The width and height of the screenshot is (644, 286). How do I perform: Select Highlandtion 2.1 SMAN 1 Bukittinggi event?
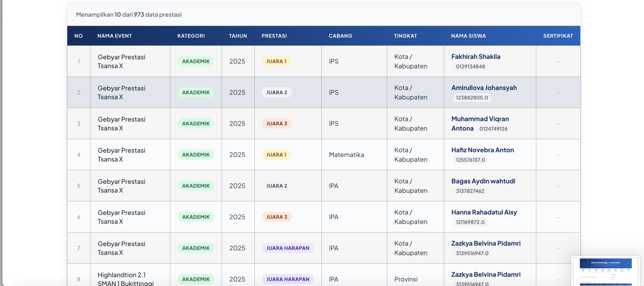(x=126, y=279)
